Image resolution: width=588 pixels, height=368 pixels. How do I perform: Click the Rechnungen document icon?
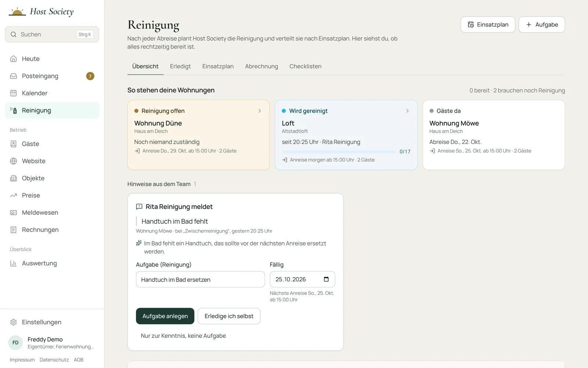pos(14,230)
